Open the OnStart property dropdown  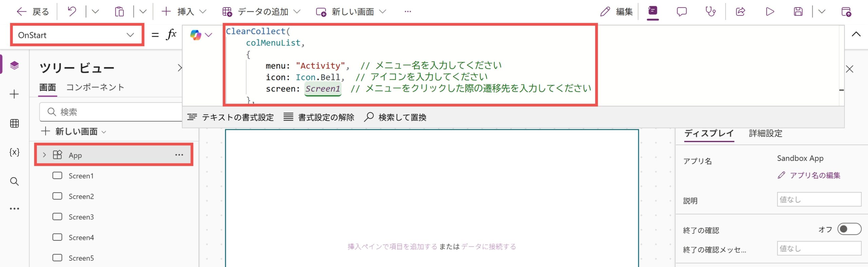coord(77,35)
